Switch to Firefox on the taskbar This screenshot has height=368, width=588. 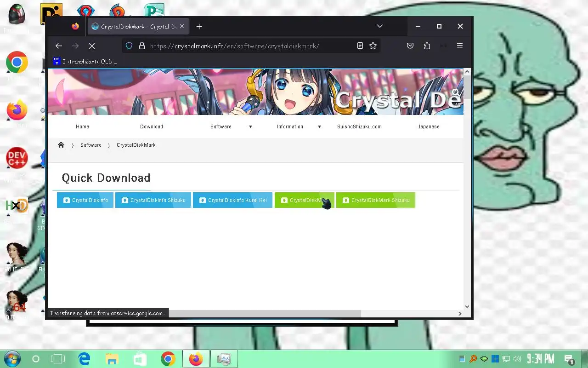[x=196, y=359]
